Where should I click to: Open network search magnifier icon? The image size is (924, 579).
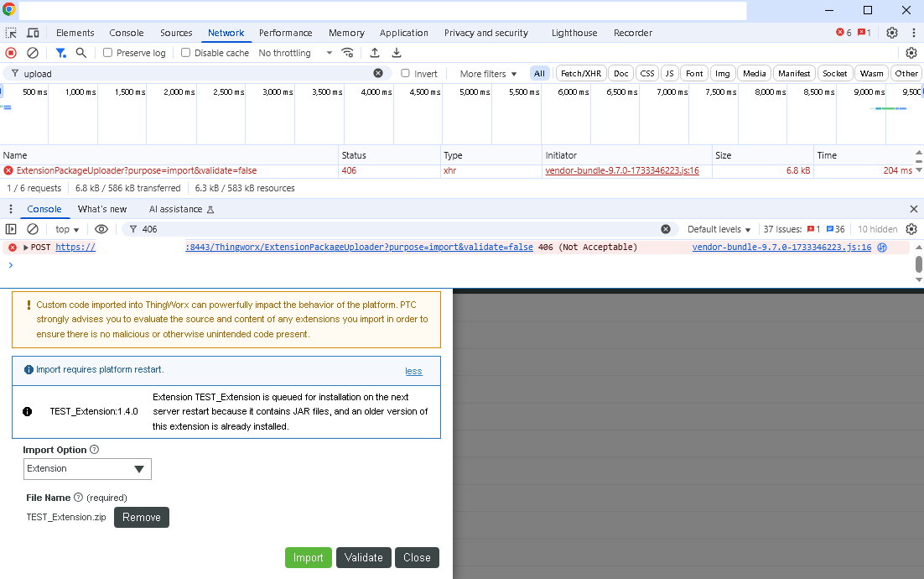pyautogui.click(x=81, y=53)
